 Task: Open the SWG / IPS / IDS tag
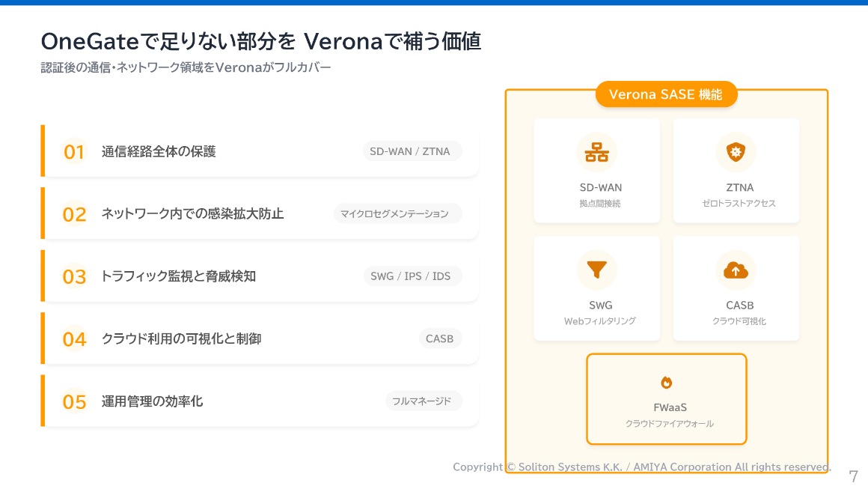(412, 276)
